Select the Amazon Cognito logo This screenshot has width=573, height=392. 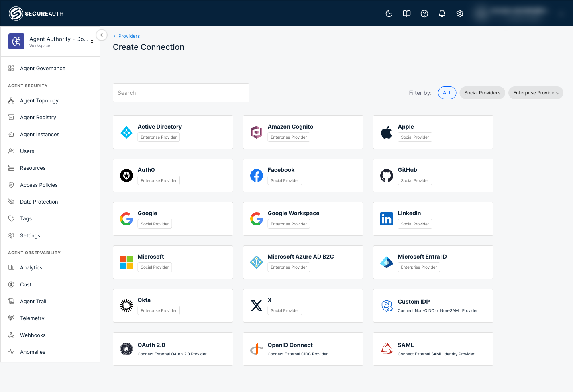pyautogui.click(x=257, y=132)
